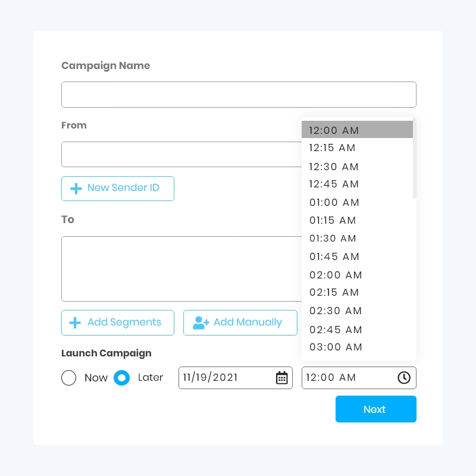Click the plus icon beside Add Segments
Screen dimensions: 476x476
[76, 322]
